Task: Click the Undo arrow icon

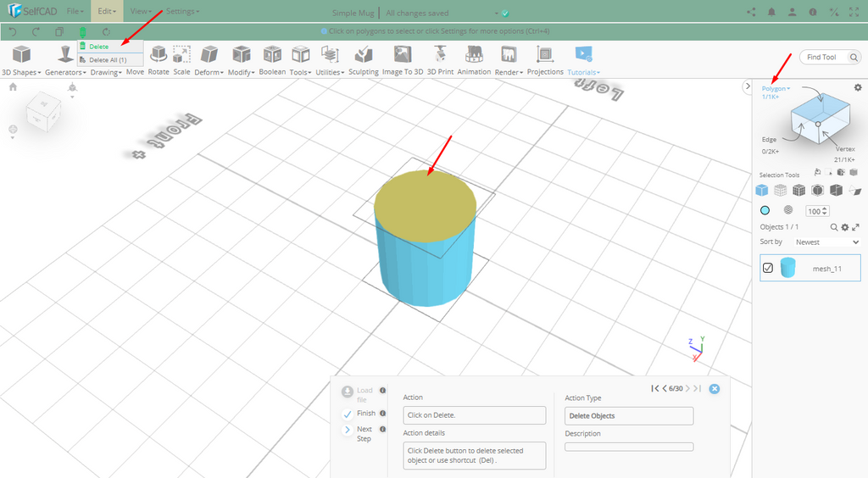Action: click(14, 31)
